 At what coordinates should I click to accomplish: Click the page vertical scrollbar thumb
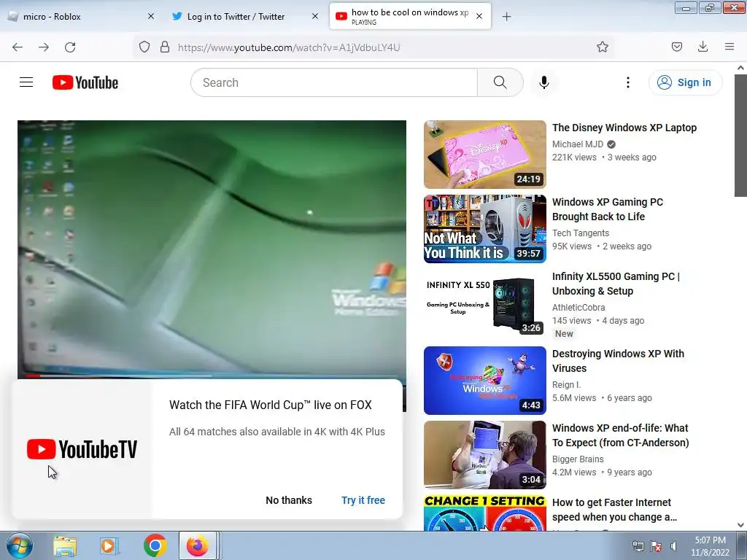pos(740,135)
